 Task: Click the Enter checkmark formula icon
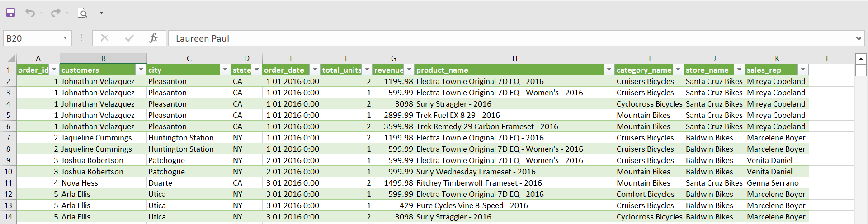click(129, 38)
